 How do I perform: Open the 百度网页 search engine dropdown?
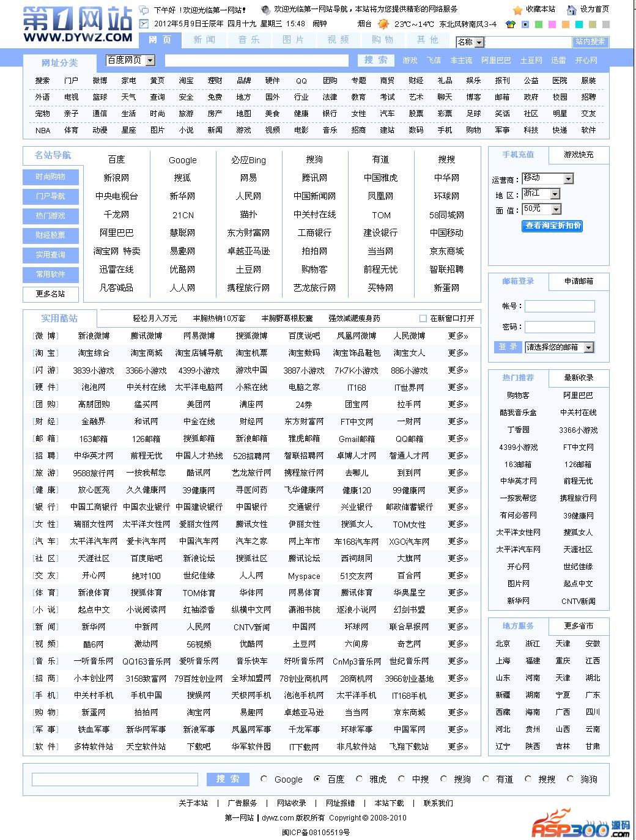pyautogui.click(x=130, y=61)
